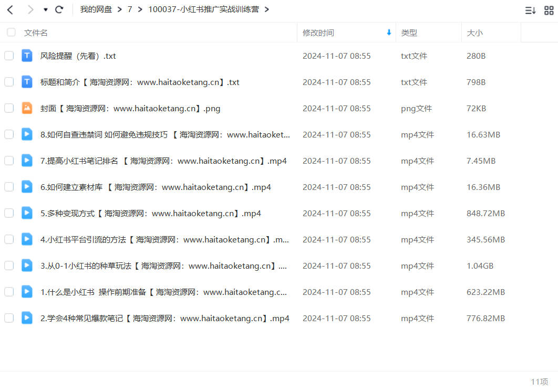Image resolution: width=558 pixels, height=392 pixels.
Task: Select file name 7.提高小红书笔记排名 mp4
Action: (x=163, y=161)
